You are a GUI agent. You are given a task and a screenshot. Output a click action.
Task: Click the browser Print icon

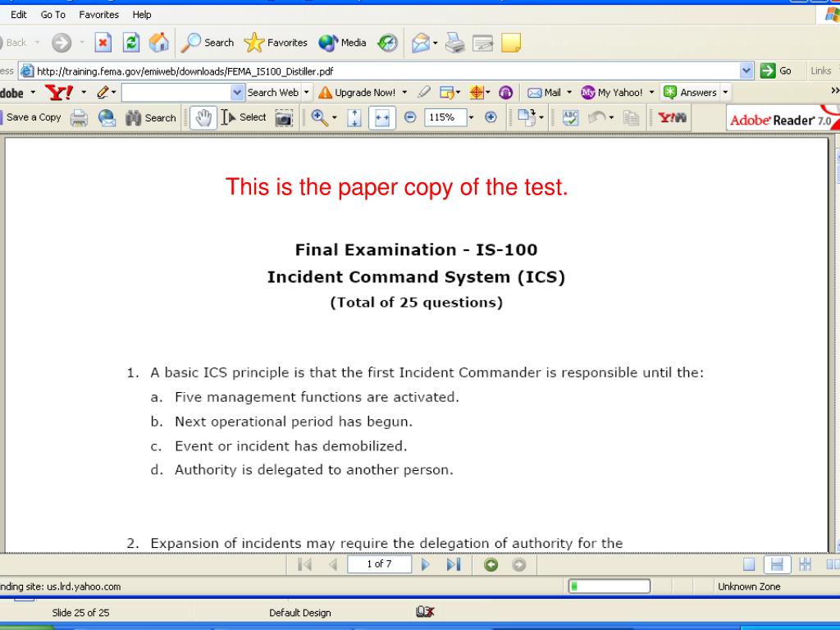click(455, 43)
